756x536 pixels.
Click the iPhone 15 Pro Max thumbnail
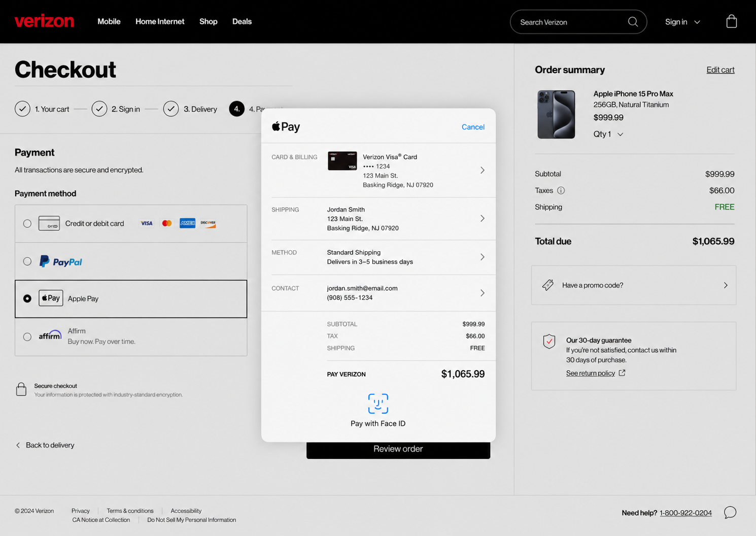click(x=557, y=114)
